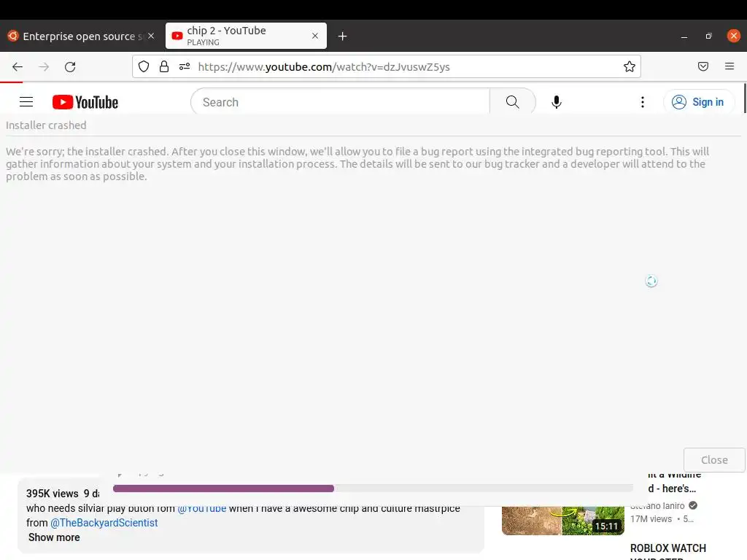Go back using the browser back arrow

[x=18, y=66]
